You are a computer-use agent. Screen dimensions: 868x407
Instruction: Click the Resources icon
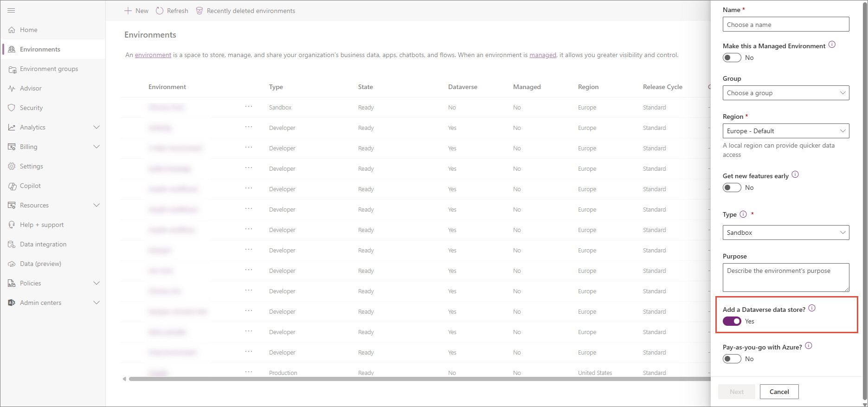[12, 205]
